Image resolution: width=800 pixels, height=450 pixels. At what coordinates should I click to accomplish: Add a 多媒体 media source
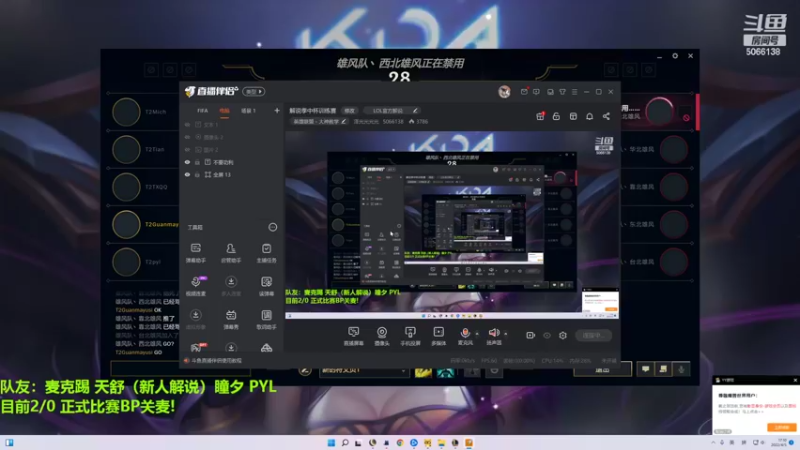438,336
